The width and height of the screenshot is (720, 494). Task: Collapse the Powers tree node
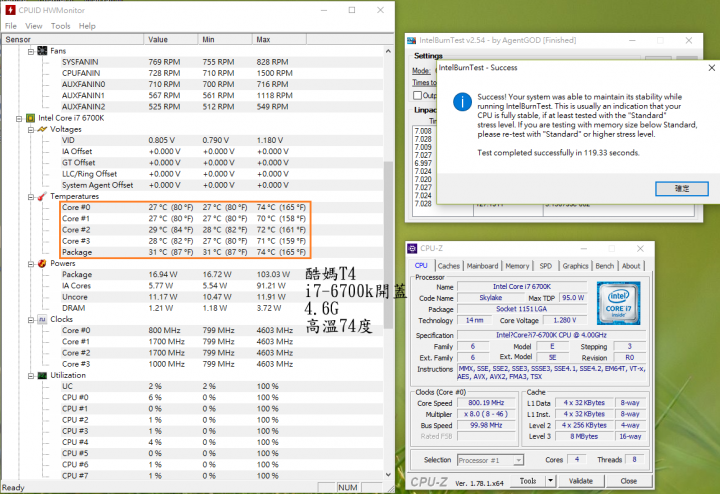click(x=31, y=264)
